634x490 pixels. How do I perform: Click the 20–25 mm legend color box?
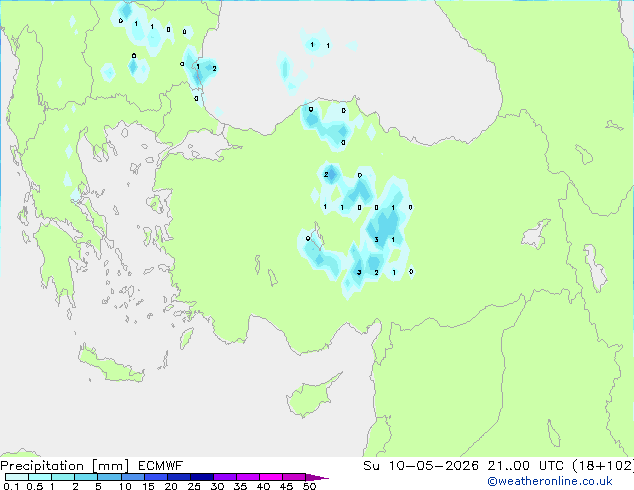pyautogui.click(x=179, y=477)
